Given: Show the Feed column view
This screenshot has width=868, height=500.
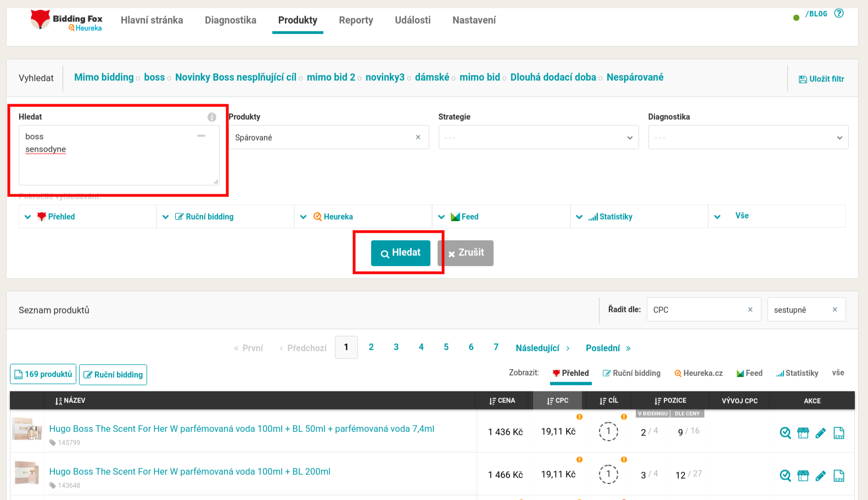Looking at the screenshot, I should click(749, 373).
